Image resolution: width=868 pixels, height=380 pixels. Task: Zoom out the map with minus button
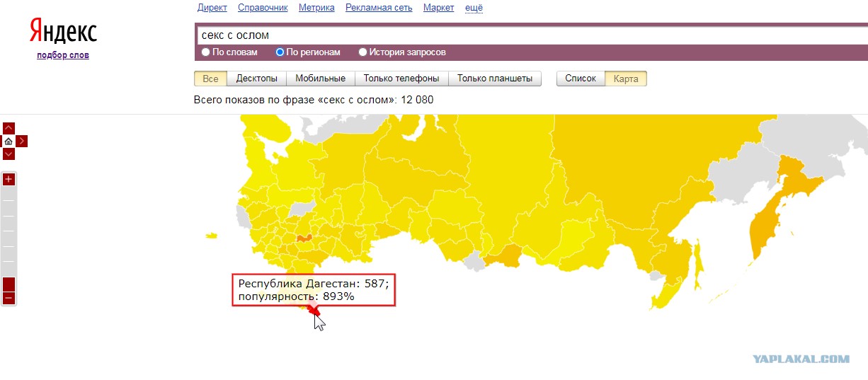coord(8,299)
